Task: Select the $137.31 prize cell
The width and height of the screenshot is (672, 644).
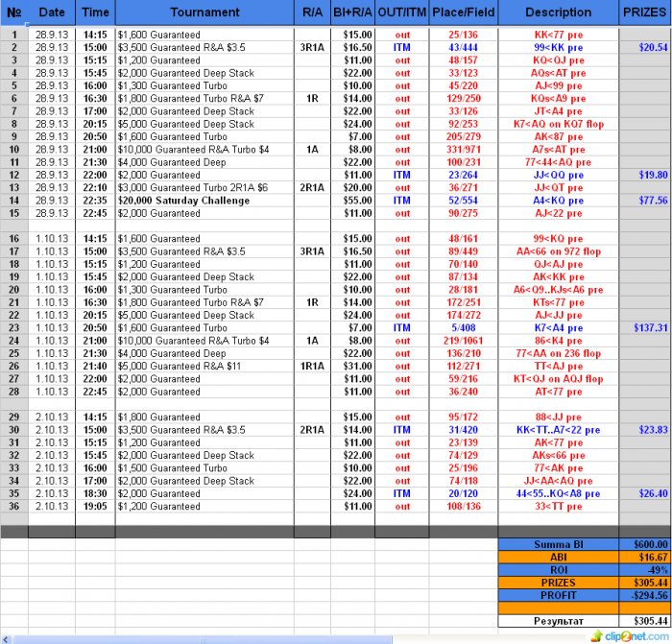Action: click(645, 328)
